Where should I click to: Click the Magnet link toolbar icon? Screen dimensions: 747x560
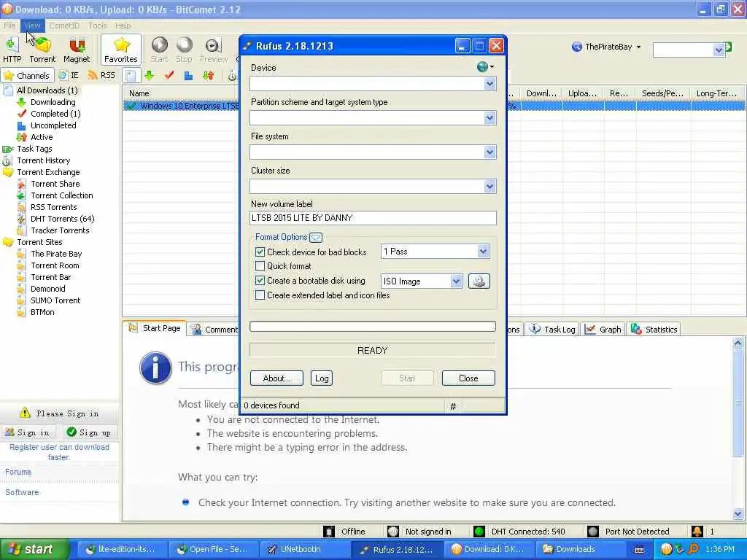pyautogui.click(x=77, y=50)
